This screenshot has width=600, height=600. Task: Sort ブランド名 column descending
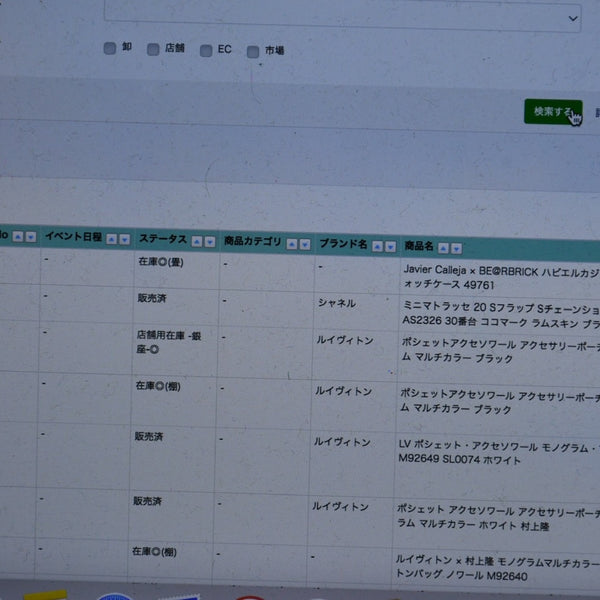390,247
